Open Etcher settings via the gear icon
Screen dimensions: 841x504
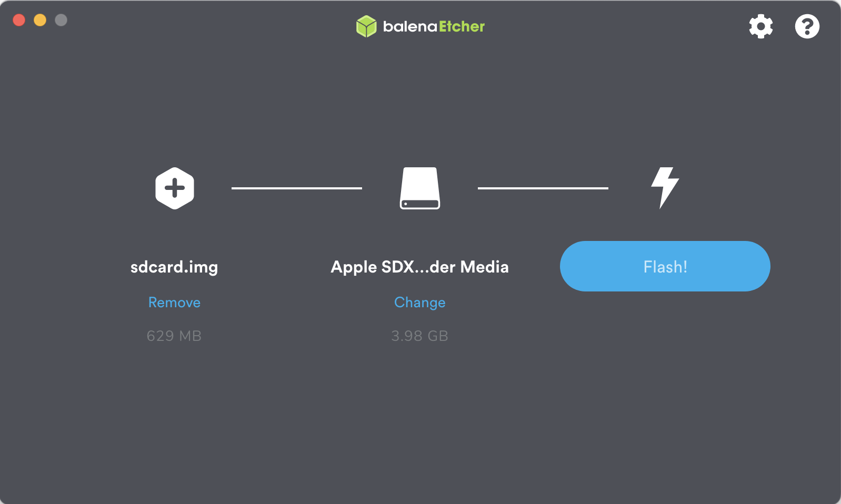761,26
